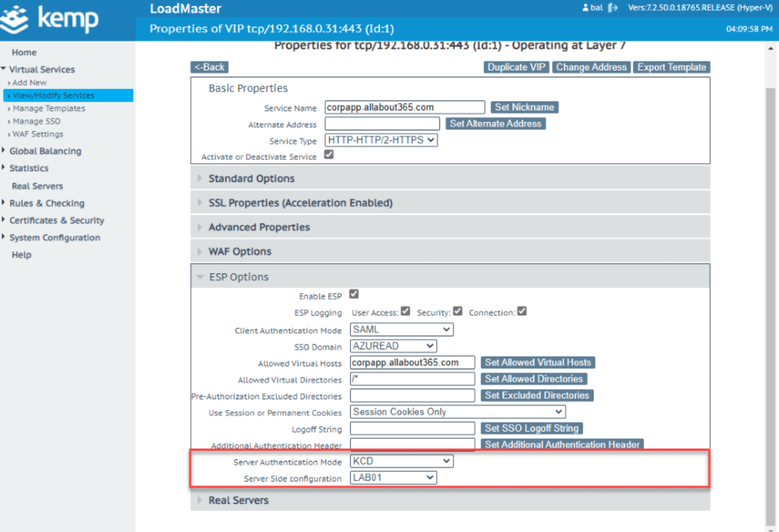
Task: Expand the Standard Options section
Action: click(x=450, y=178)
